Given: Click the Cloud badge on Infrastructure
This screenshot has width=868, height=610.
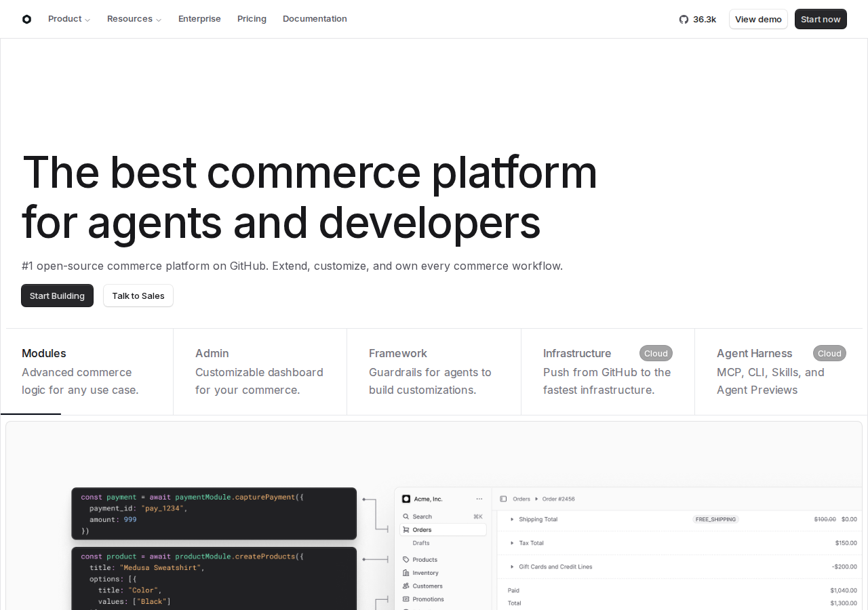Looking at the screenshot, I should pos(656,353).
